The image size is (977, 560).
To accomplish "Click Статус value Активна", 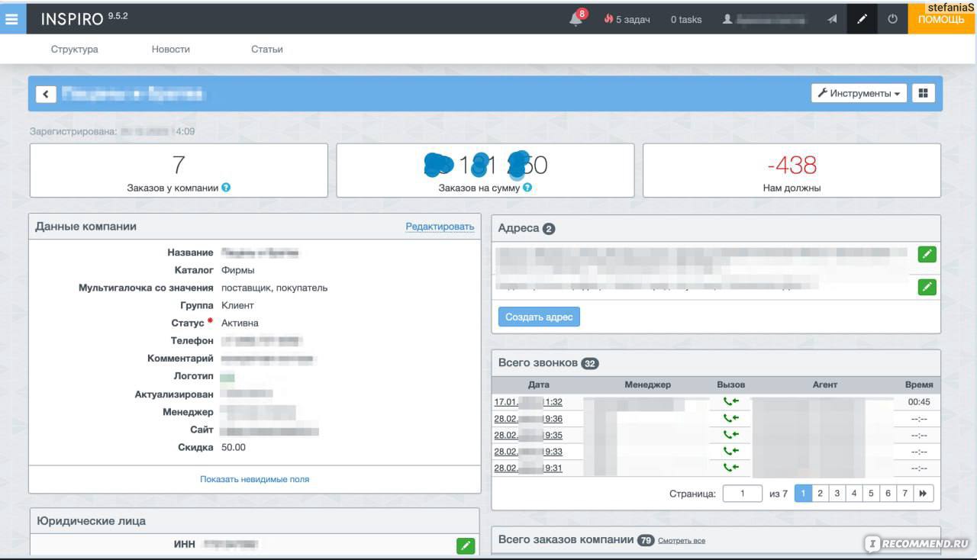I will pos(240,323).
